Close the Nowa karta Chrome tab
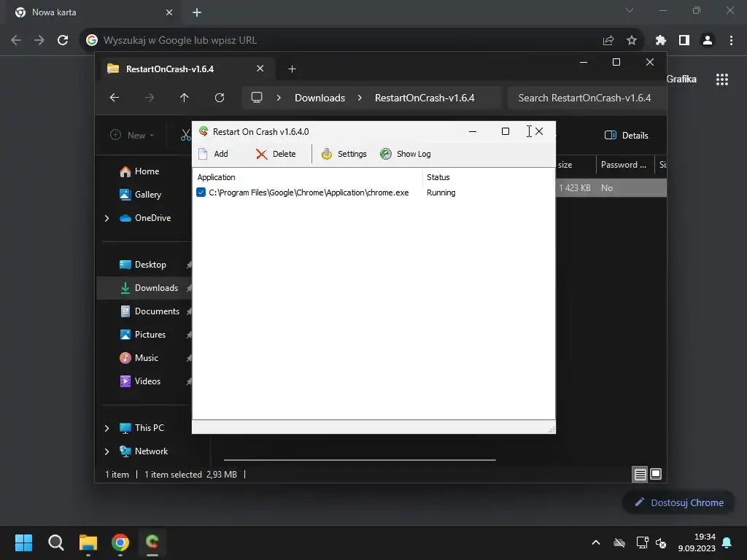 tap(169, 12)
